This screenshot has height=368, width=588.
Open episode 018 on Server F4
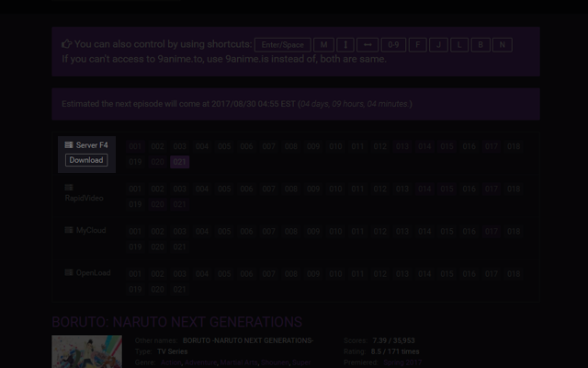coord(514,146)
